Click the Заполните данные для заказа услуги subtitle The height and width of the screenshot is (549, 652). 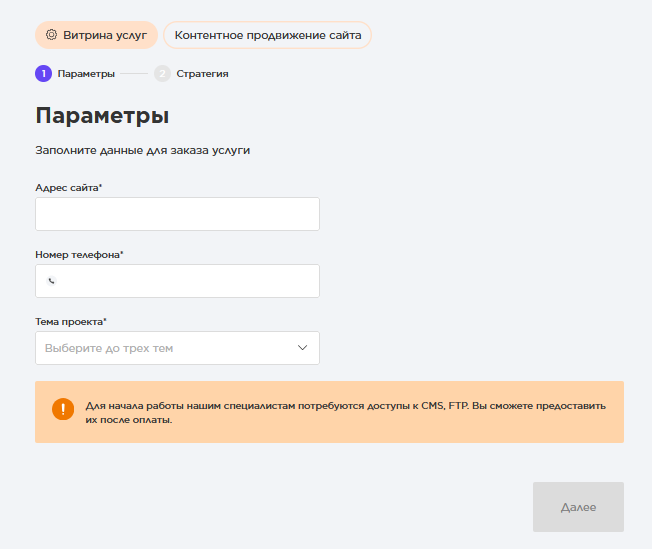[x=142, y=151]
